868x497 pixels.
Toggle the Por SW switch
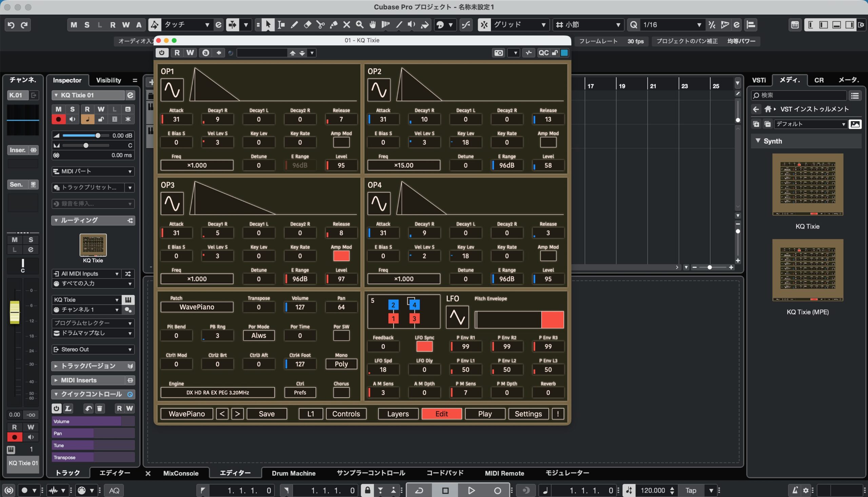[341, 336]
